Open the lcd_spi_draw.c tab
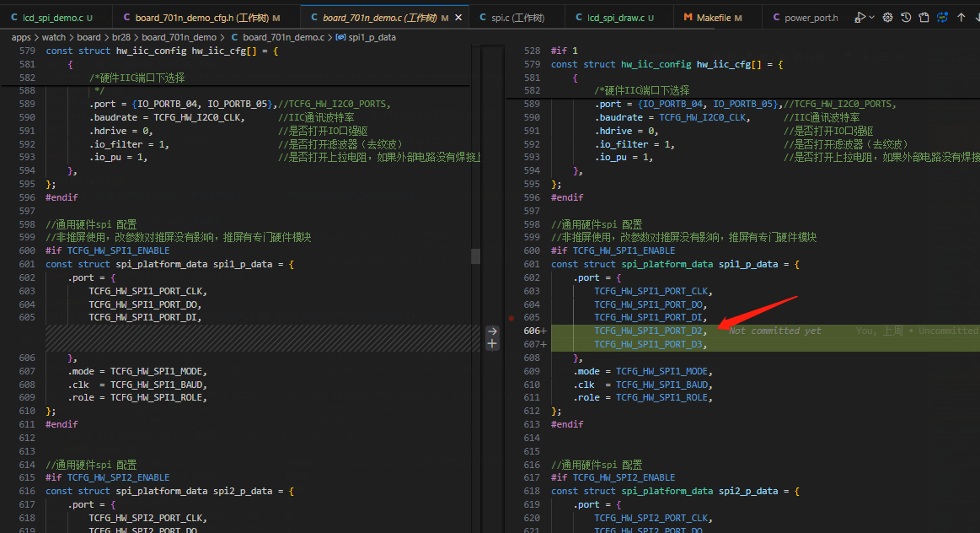 click(619, 18)
